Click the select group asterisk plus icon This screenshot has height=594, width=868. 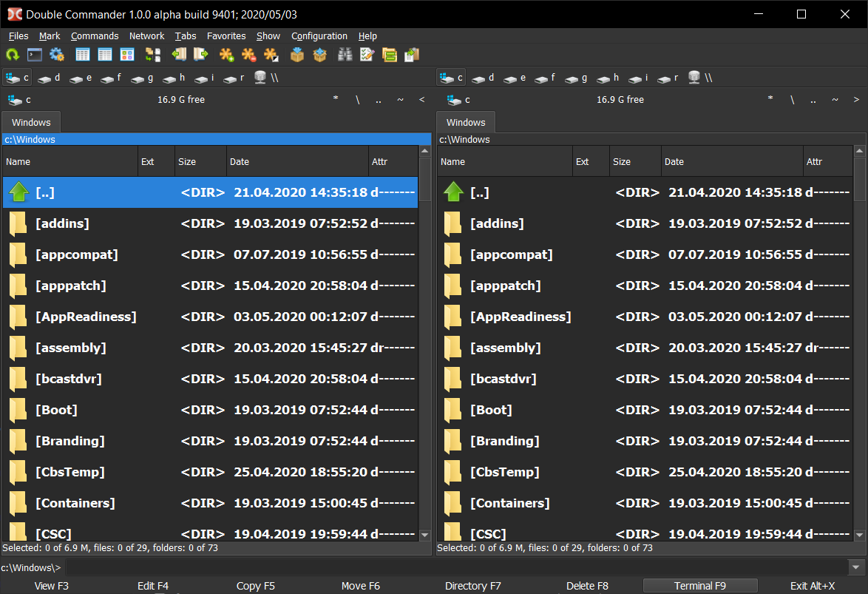click(226, 55)
